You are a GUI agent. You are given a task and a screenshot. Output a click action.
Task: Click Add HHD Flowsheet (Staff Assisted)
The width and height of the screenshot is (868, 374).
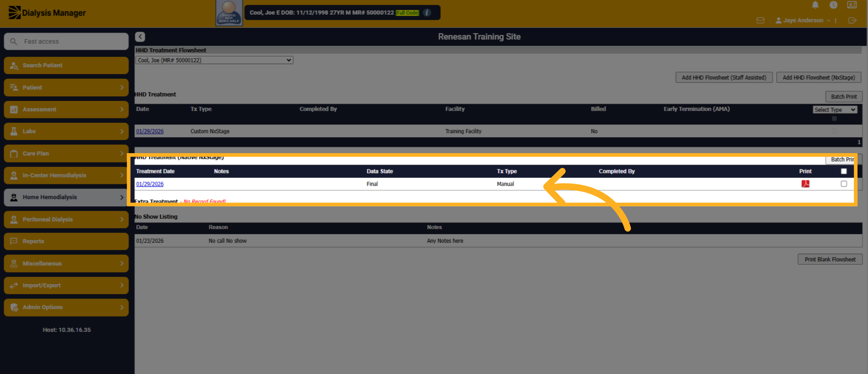pyautogui.click(x=724, y=77)
